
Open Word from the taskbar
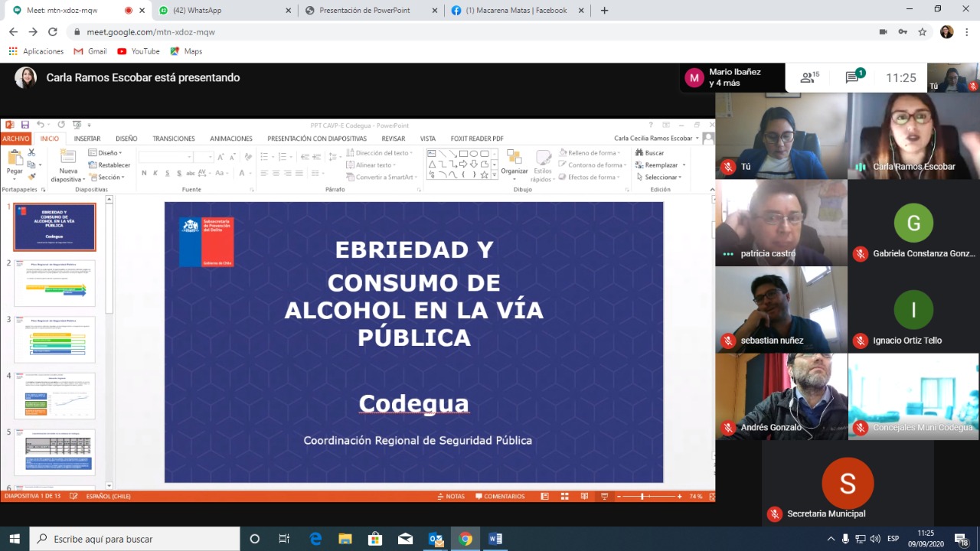pos(495,539)
